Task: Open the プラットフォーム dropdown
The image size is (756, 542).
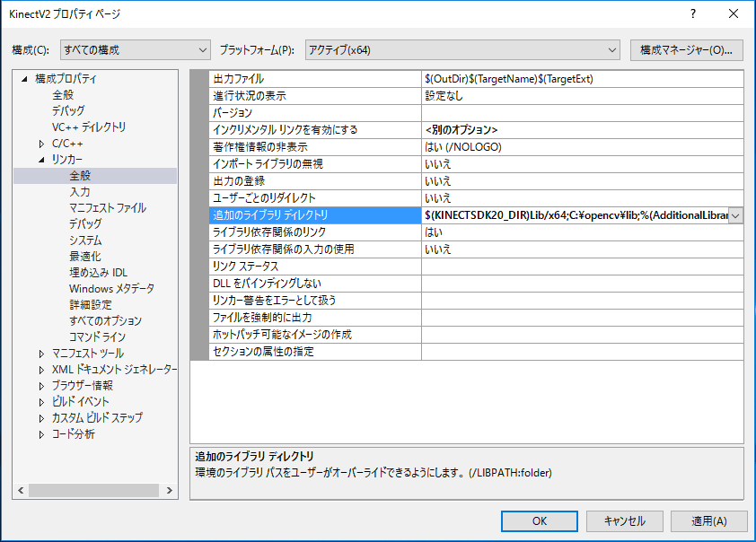Action: point(462,50)
